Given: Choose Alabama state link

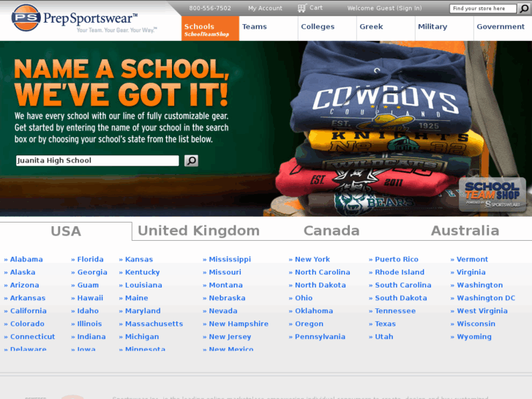Looking at the screenshot, I should click(x=26, y=259).
